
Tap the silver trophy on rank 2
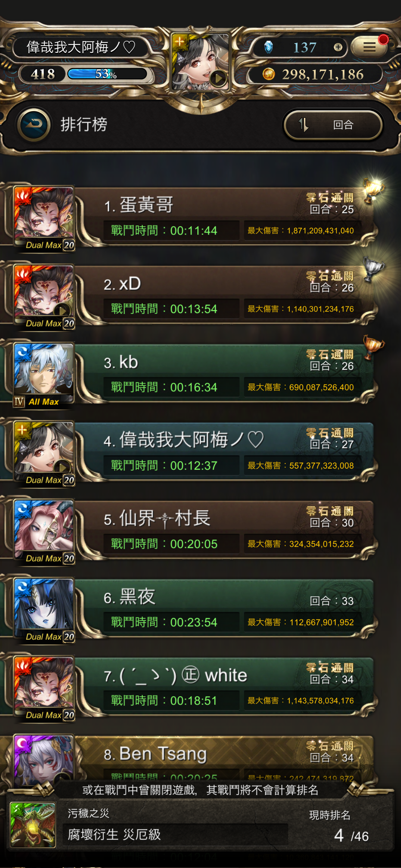pos(373,269)
